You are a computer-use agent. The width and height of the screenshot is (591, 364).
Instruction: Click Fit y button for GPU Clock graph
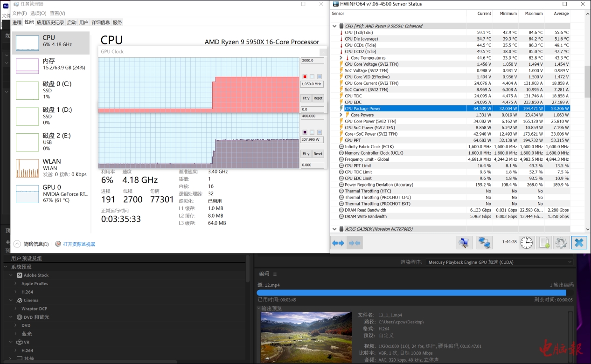click(306, 98)
